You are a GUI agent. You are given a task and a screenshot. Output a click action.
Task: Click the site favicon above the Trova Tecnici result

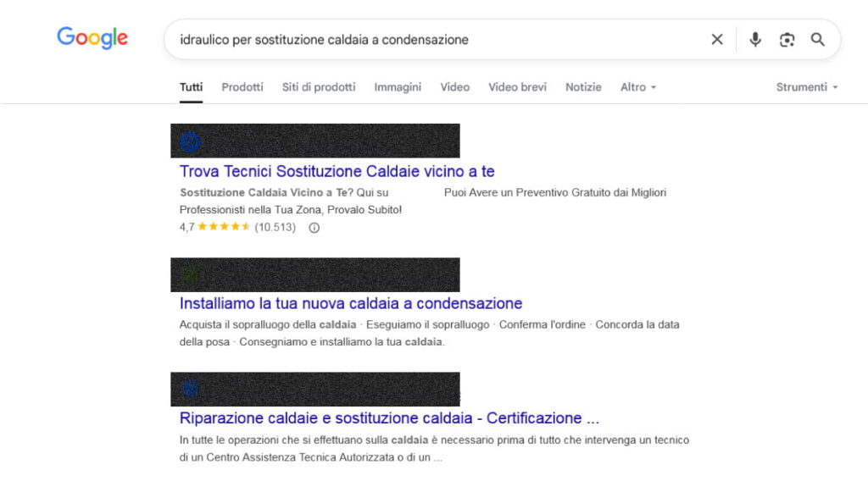point(190,142)
